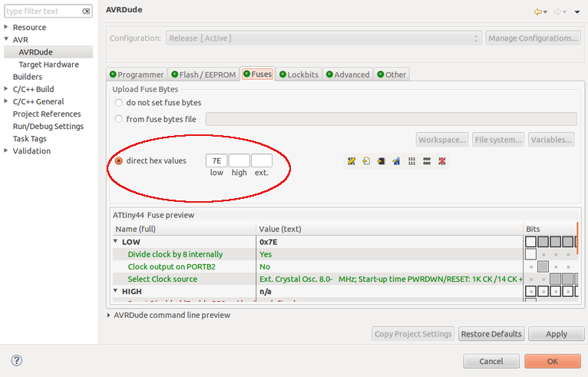The image size is (588, 377).
Task: Click the high fuse hex input field
Action: tap(239, 161)
